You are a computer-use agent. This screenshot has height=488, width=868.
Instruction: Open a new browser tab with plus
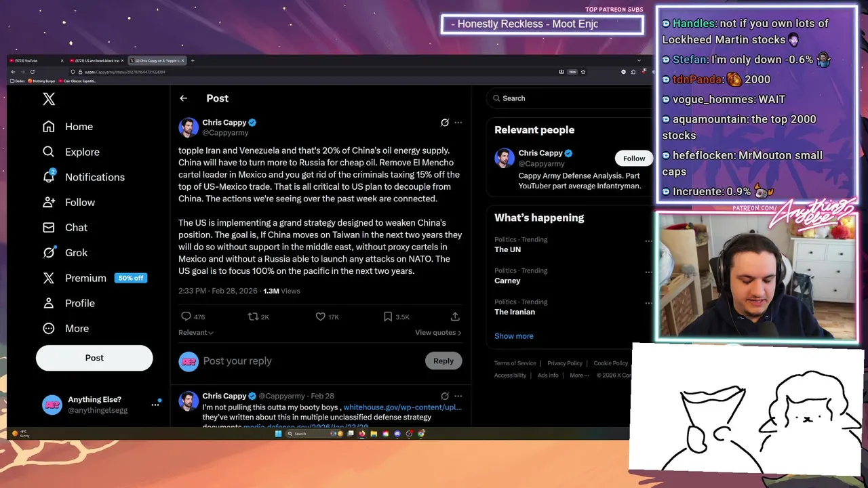coord(193,61)
